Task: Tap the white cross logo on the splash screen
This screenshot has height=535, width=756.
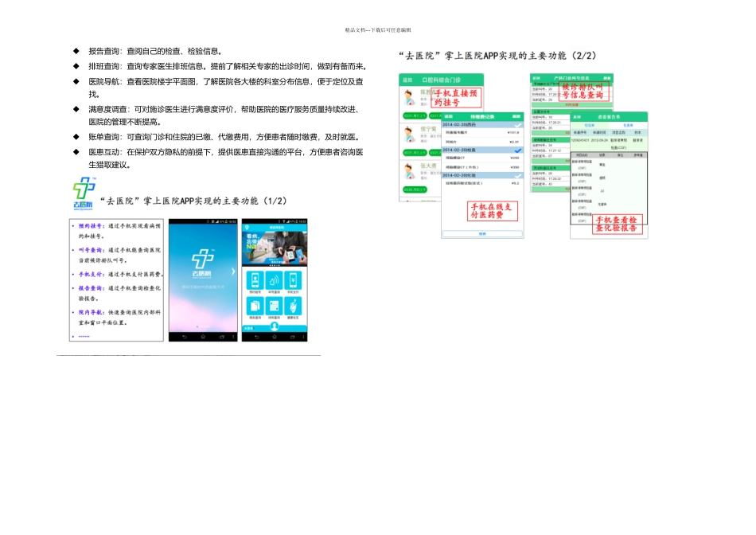Action: (202, 259)
